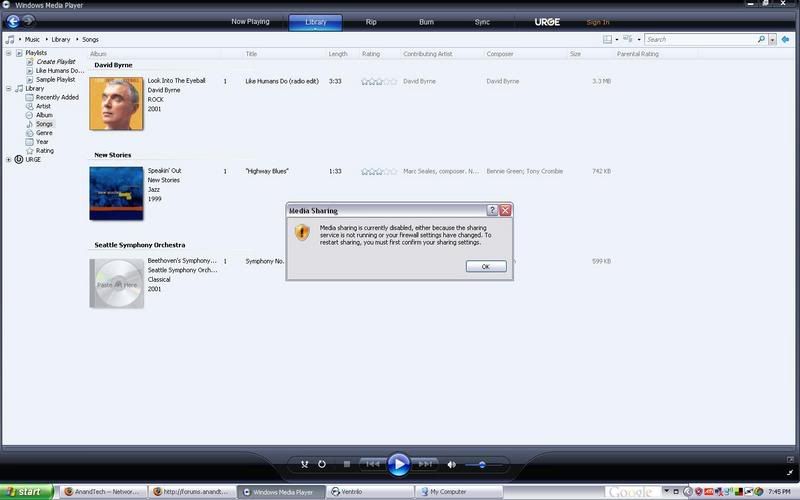Switch to the Library tab

point(315,22)
